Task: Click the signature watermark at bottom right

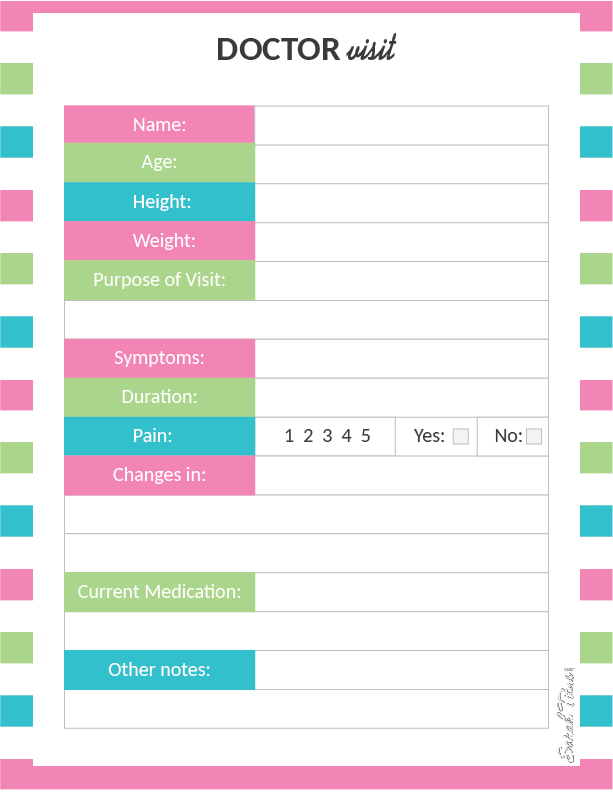Action: point(565,715)
